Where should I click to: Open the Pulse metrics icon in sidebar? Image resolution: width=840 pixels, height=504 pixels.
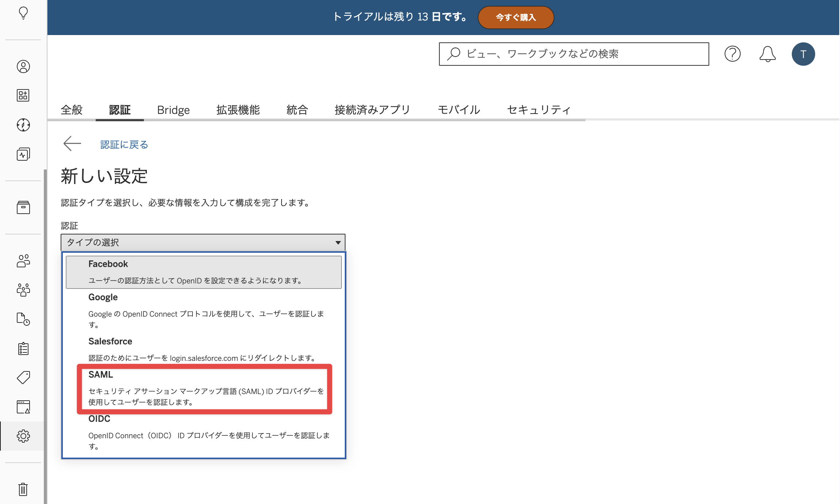(x=23, y=154)
